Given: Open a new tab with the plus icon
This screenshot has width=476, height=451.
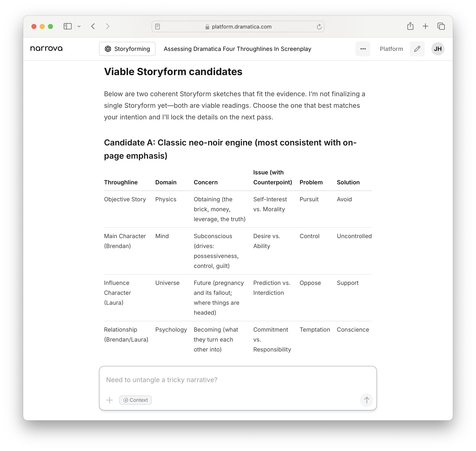Looking at the screenshot, I should pos(425,26).
